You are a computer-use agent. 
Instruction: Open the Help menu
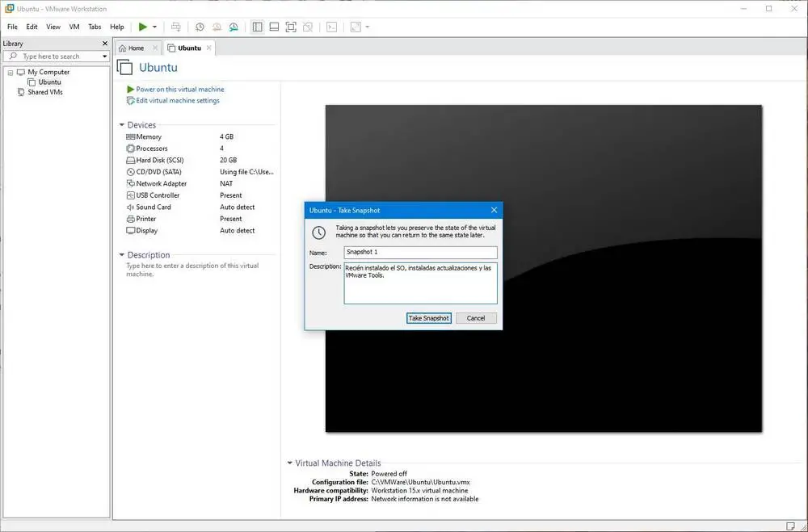click(117, 27)
